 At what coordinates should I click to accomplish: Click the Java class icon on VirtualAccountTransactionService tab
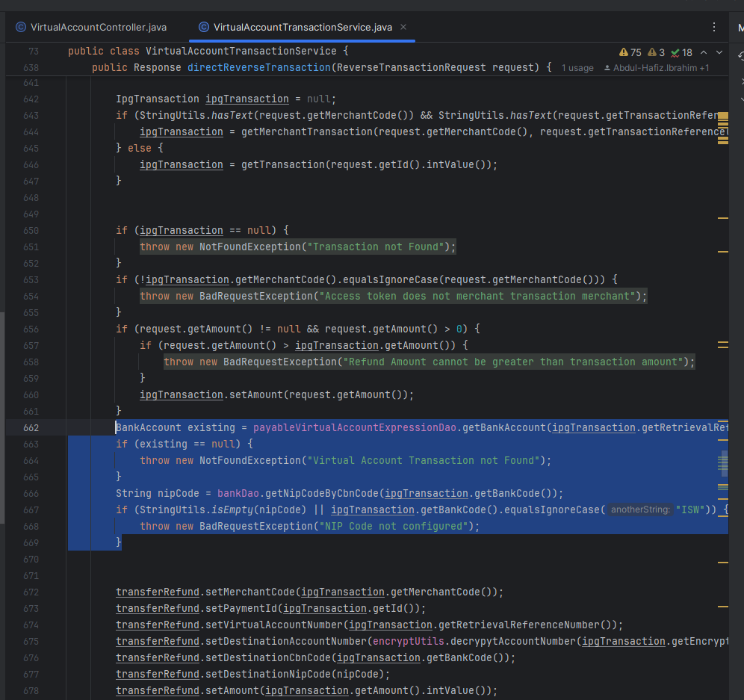204,28
